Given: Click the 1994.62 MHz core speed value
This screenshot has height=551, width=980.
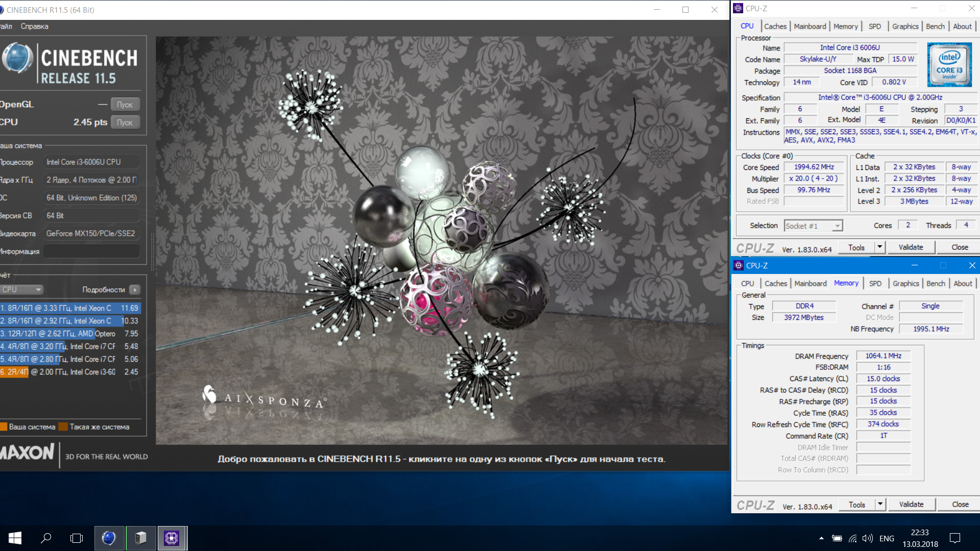Looking at the screenshot, I should click(x=814, y=167).
